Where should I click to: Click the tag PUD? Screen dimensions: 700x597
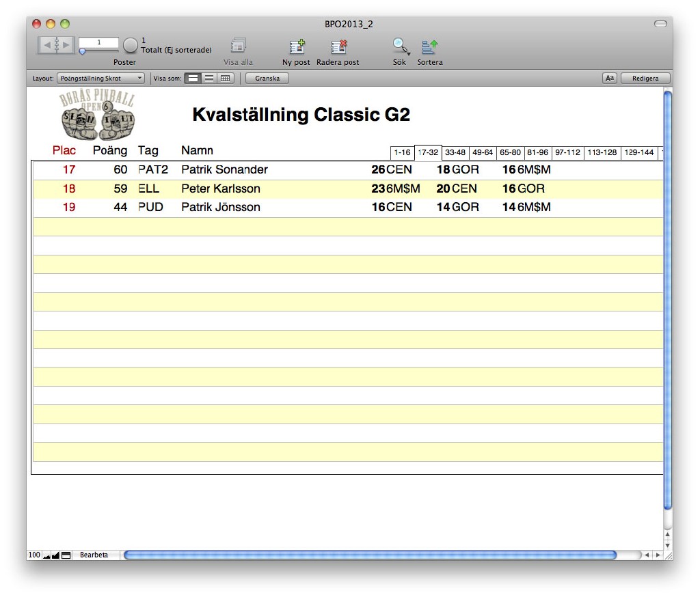pyautogui.click(x=150, y=207)
